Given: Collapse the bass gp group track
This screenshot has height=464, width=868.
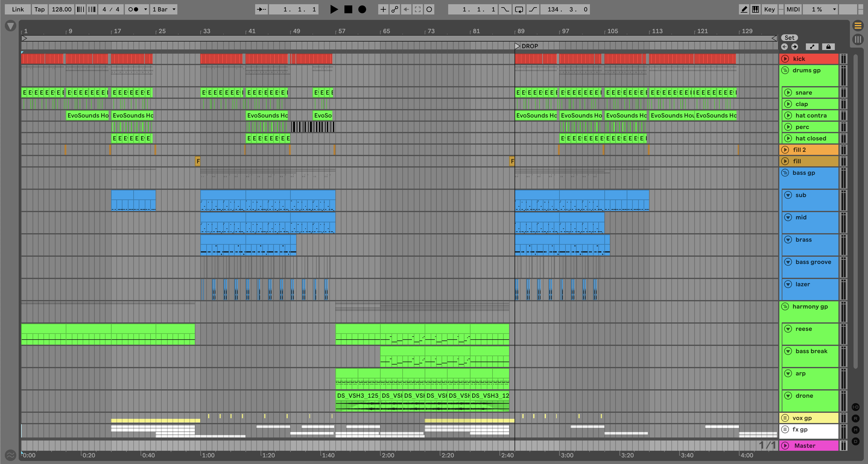Looking at the screenshot, I should pyautogui.click(x=785, y=173).
